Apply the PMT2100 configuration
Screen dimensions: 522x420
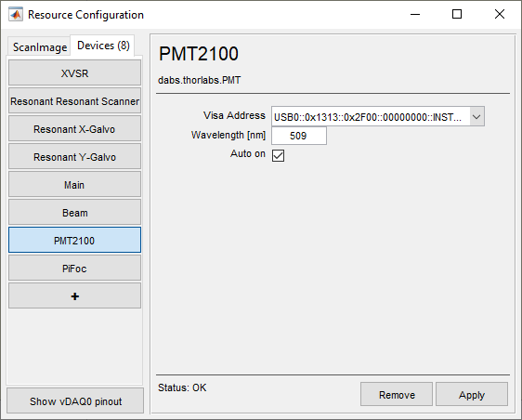tap(472, 394)
